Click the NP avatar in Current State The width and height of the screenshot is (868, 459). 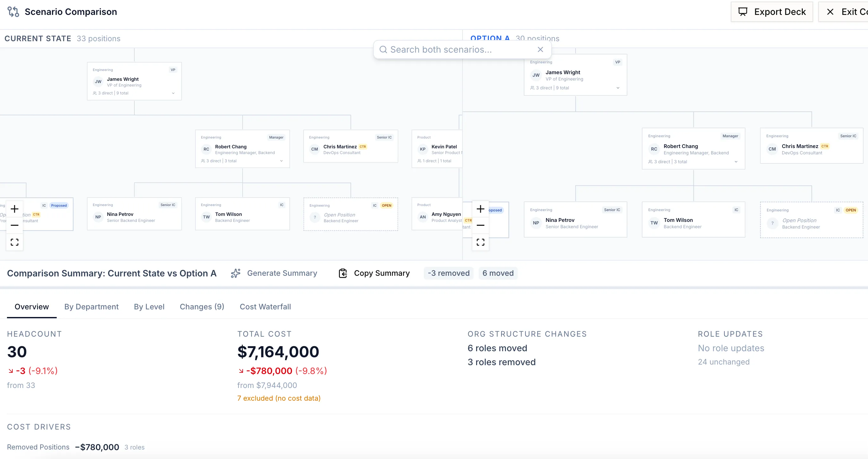coord(98,217)
